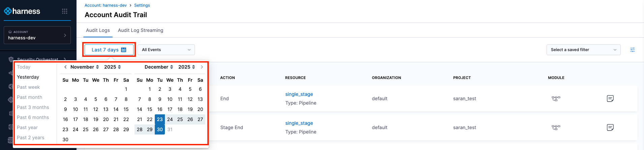Select the Audit Logs tab
This screenshot has height=150, width=644.
pos(98,30)
